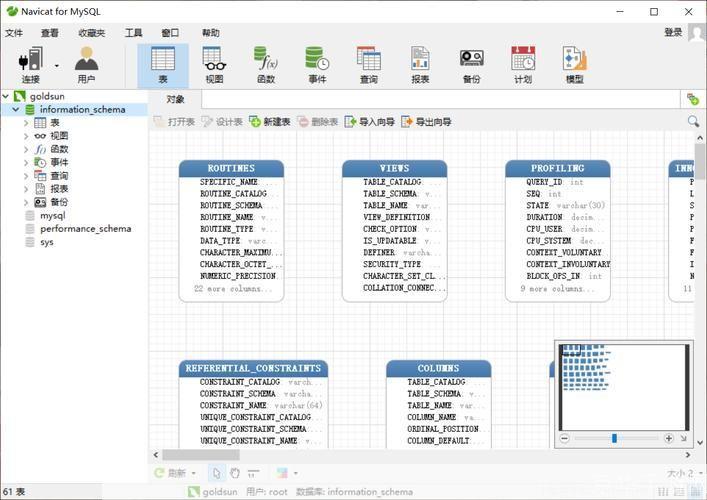707x500 pixels.
Task: Select the performance_schema database in the tree
Action: tap(86, 229)
